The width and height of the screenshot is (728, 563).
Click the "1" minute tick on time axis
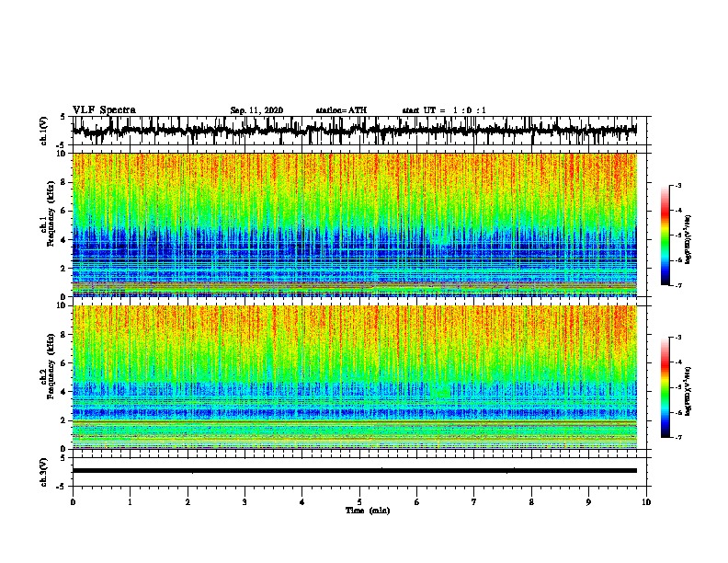[x=130, y=502]
